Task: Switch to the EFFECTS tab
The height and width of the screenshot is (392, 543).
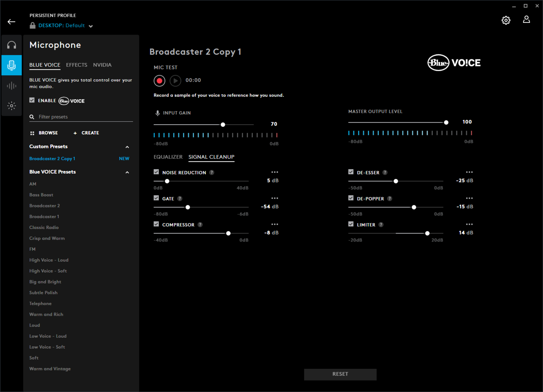Action: [77, 65]
